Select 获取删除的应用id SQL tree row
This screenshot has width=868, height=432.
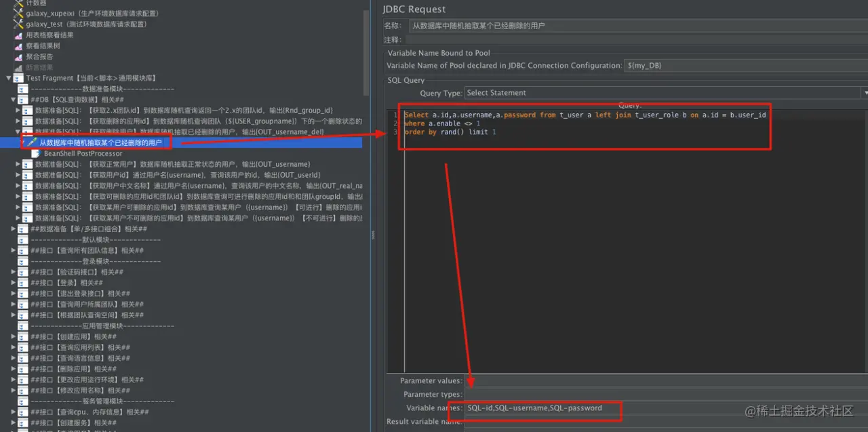(x=199, y=121)
